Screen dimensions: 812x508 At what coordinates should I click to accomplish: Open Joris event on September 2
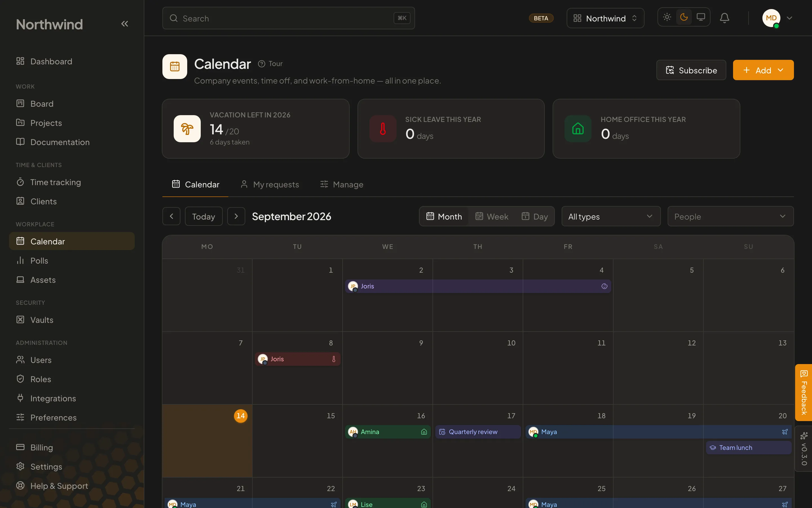(x=478, y=286)
